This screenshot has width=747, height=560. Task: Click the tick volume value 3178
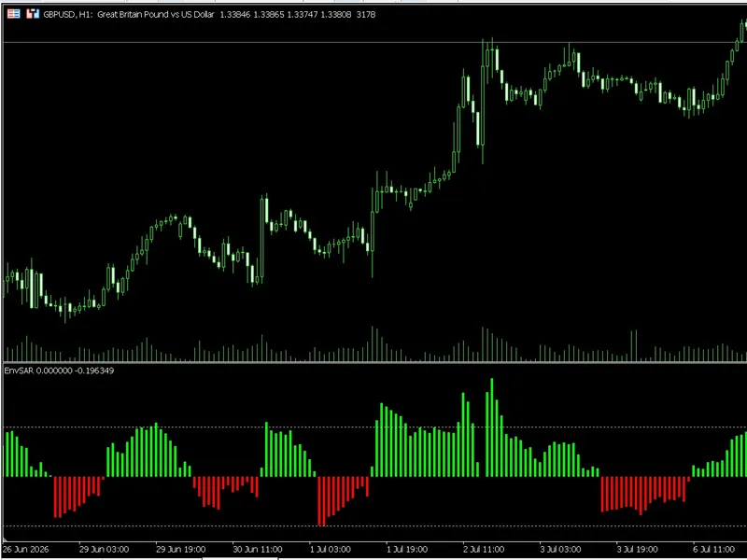[x=366, y=15]
